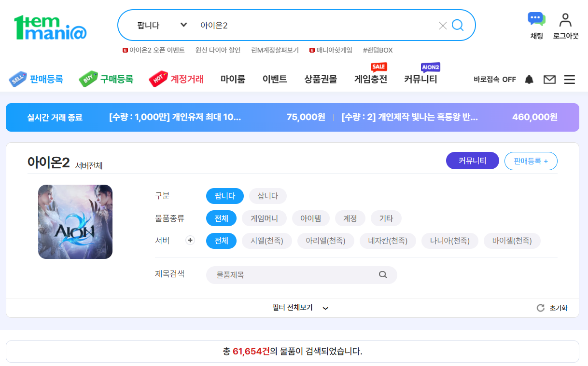The height and width of the screenshot is (366, 588).
Task: Select 팝니다 in the 구분 filter
Action: 225,196
